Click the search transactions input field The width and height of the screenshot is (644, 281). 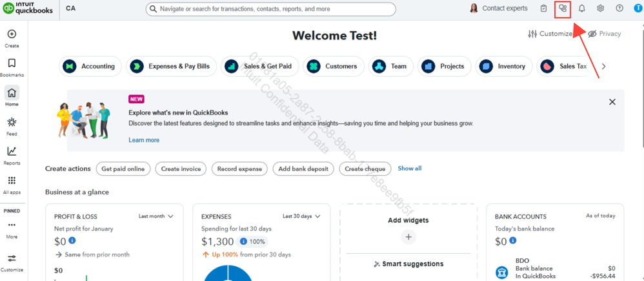[270, 8]
